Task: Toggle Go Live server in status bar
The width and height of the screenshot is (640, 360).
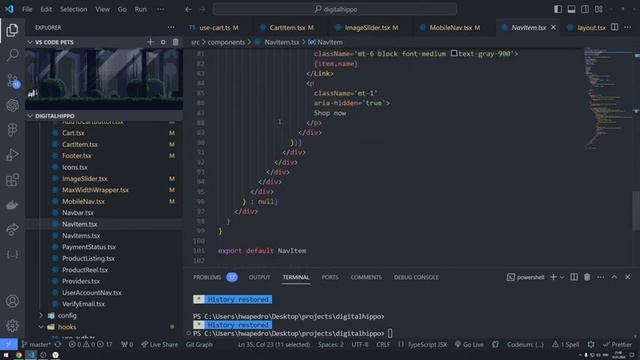Action: point(469,344)
